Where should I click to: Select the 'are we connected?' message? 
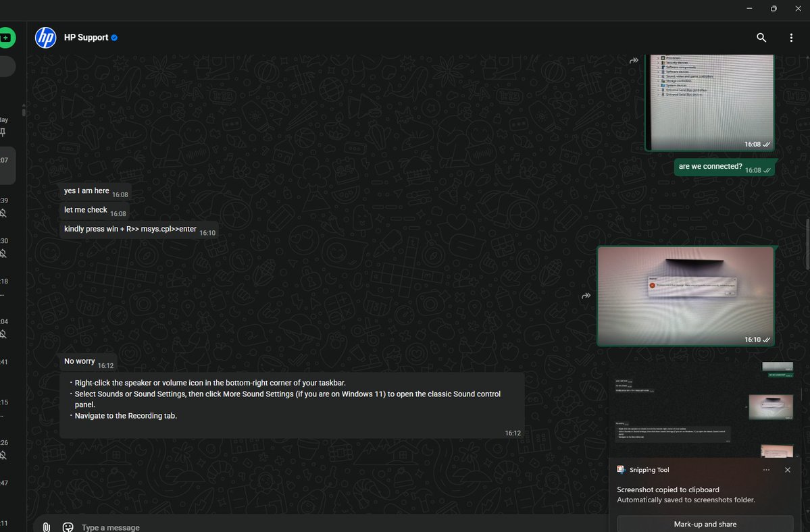pyautogui.click(x=724, y=167)
